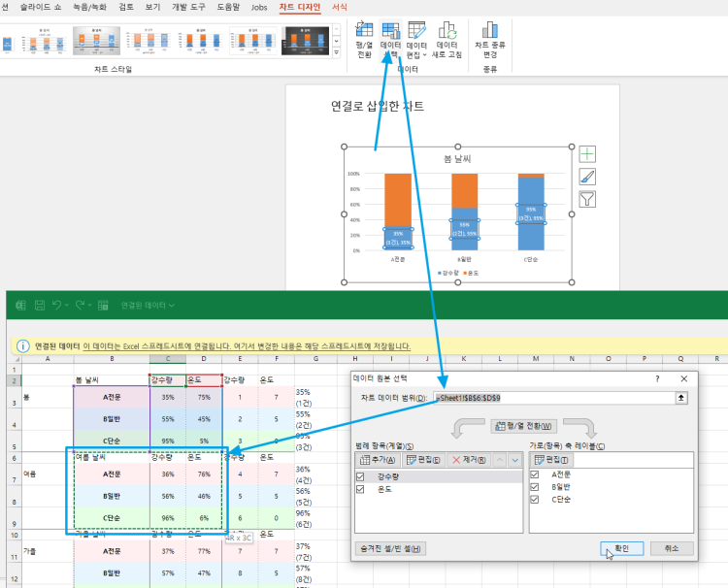Open the Jobs tab
The image size is (728, 588).
tap(259, 7)
